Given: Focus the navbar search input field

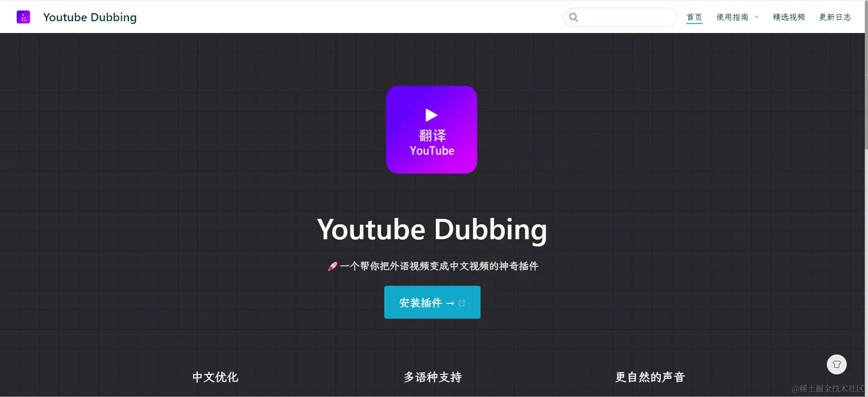Looking at the screenshot, I should tap(620, 17).
